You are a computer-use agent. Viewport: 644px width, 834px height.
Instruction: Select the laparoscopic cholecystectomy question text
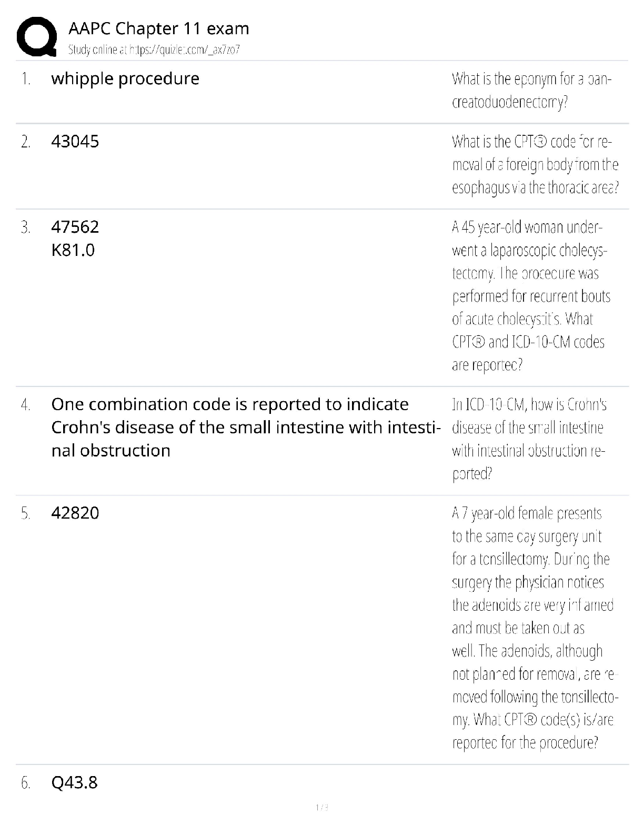click(530, 296)
